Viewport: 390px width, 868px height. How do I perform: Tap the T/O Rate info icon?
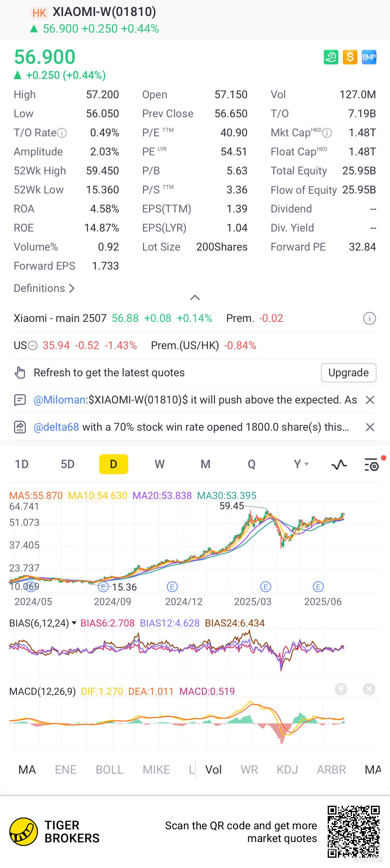tap(62, 133)
